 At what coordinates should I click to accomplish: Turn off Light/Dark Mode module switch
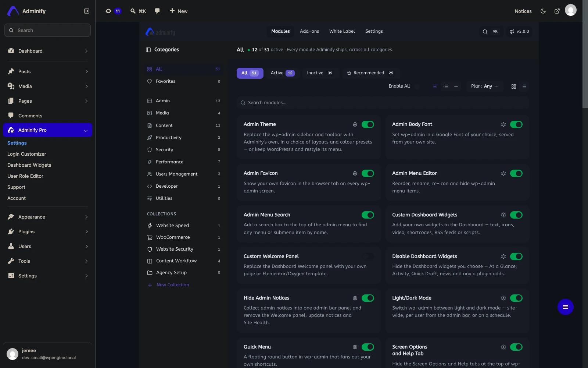coord(516,298)
